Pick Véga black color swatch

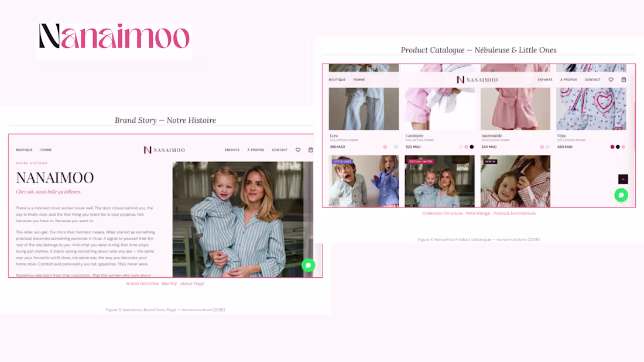click(x=618, y=147)
